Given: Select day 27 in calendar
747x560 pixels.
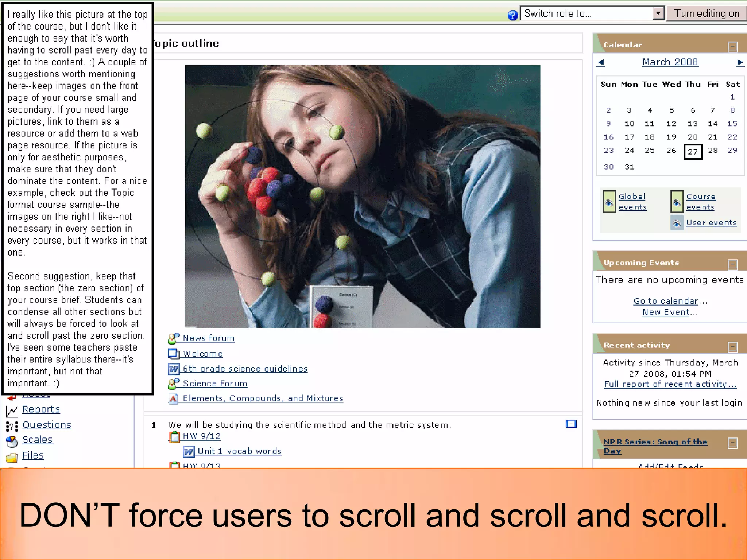Looking at the screenshot, I should (693, 152).
